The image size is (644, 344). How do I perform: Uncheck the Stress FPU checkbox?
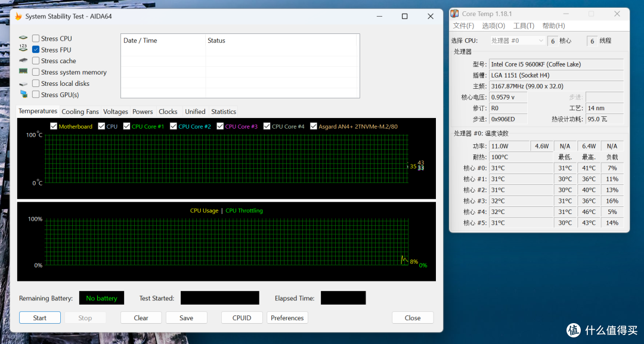[36, 49]
